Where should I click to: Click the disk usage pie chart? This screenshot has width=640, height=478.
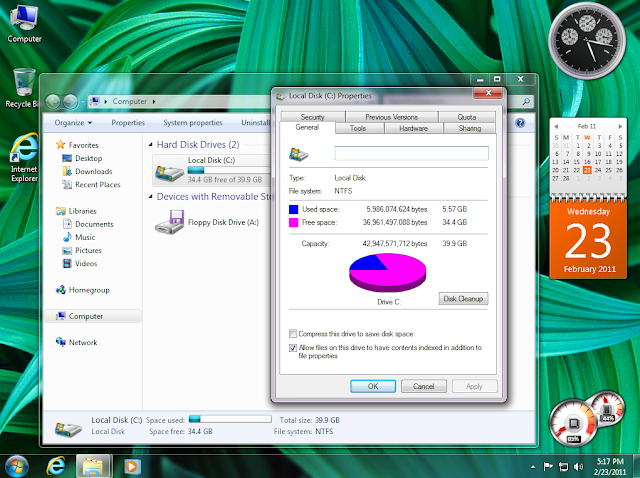click(387, 272)
